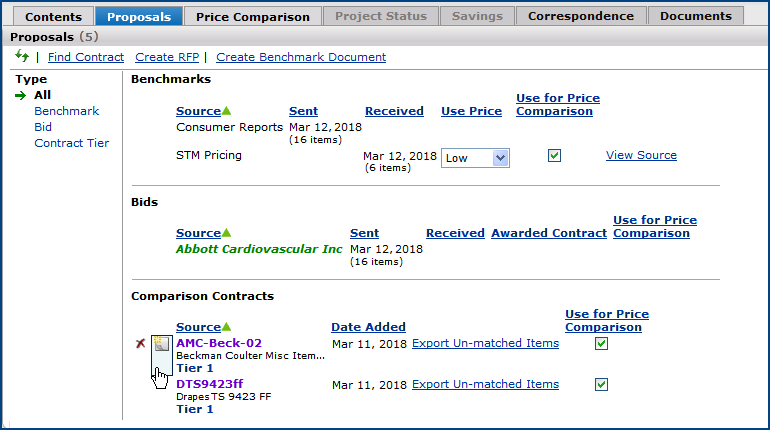This screenshot has width=770, height=430.
Task: Open the Use Price dropdown showing Low
Action: click(x=476, y=158)
